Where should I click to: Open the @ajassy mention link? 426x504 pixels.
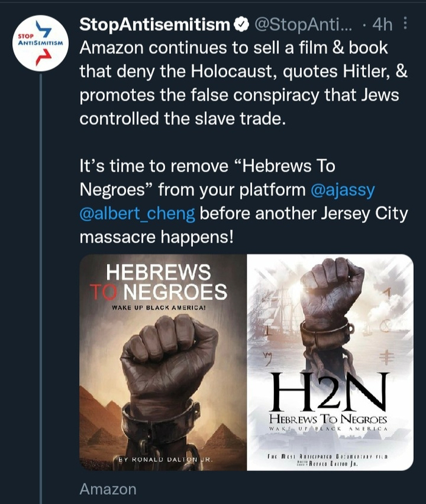tap(343, 190)
